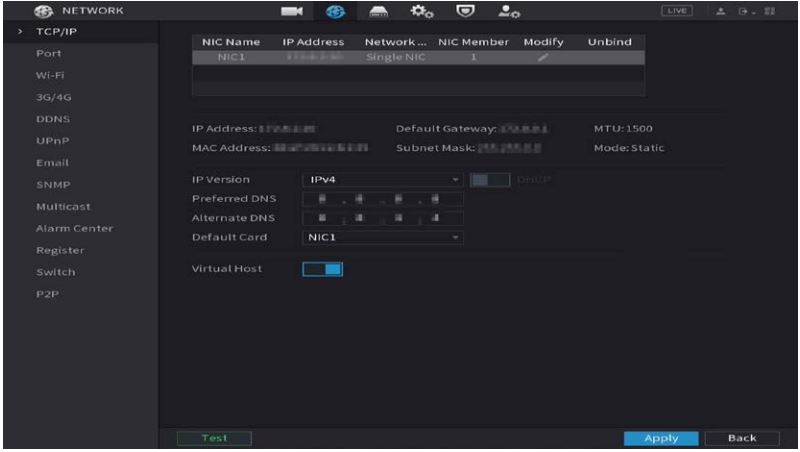
Task: Click the Apply button
Action: [x=661, y=438]
